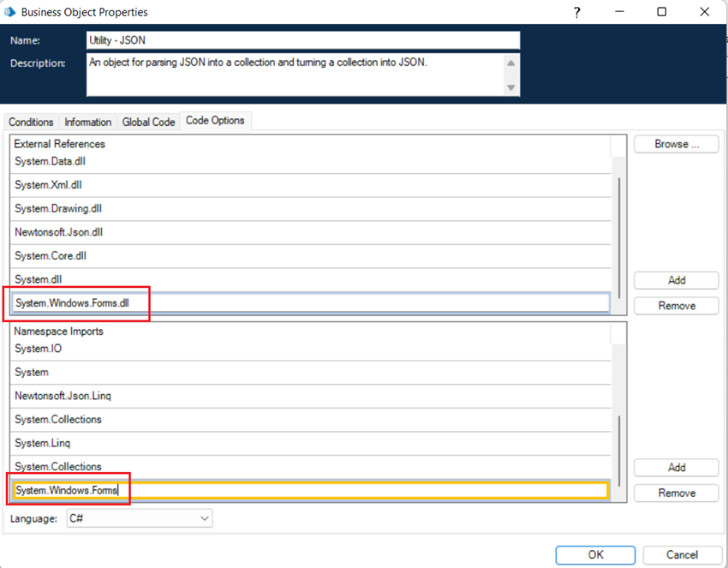Click the System.Windows.Forms namespace edit field
The width and height of the screenshot is (728, 568).
[310, 490]
